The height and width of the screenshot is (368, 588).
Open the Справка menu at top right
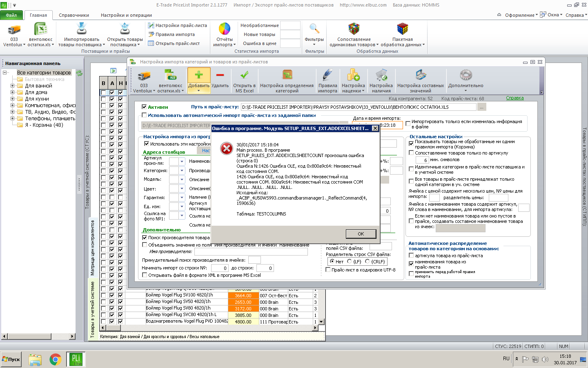(576, 15)
